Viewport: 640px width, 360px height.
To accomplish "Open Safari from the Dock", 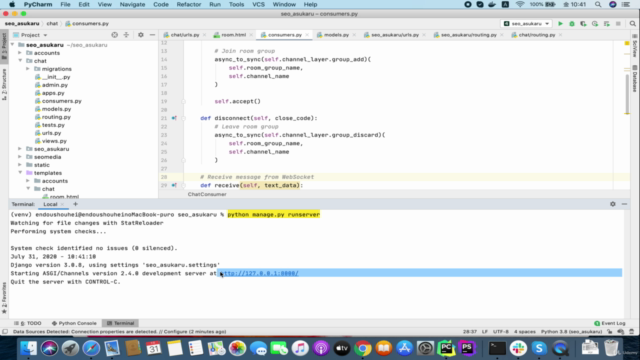I will (x=91, y=348).
